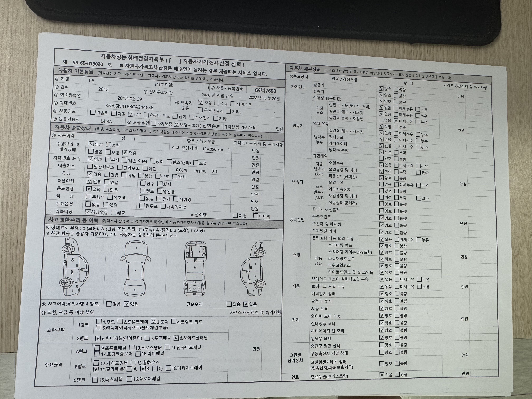
Task: Tick the 10.크로스멤버 checkbox
Action: coord(132,348)
